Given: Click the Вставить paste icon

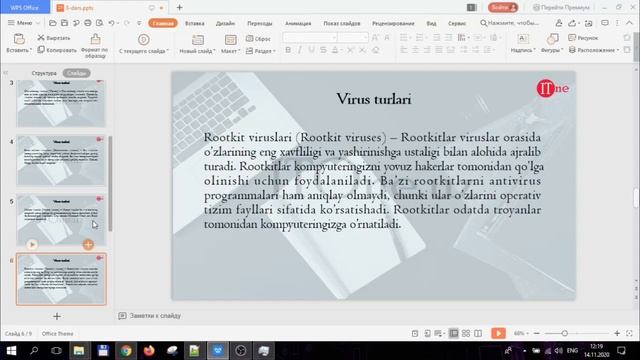Looking at the screenshot, I should coord(19,39).
